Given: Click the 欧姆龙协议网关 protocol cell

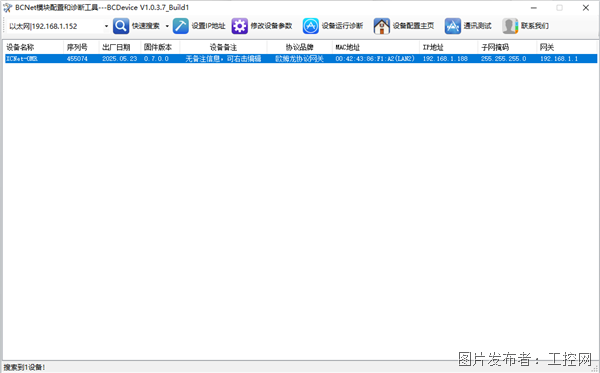Looking at the screenshot, I should [x=300, y=59].
